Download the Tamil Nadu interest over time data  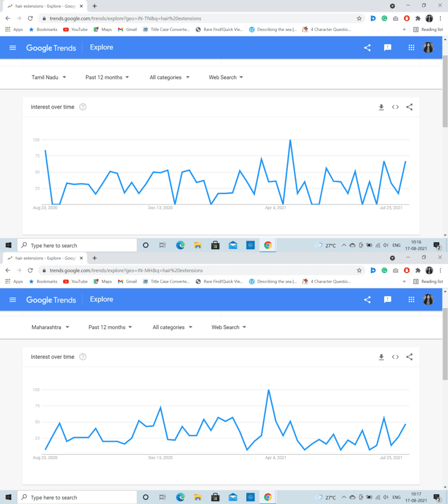[381, 107]
